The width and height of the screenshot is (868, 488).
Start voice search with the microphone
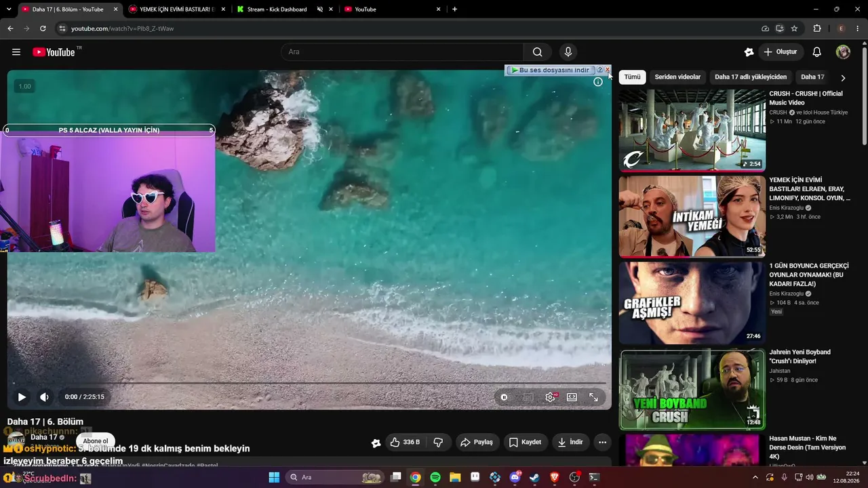point(568,52)
